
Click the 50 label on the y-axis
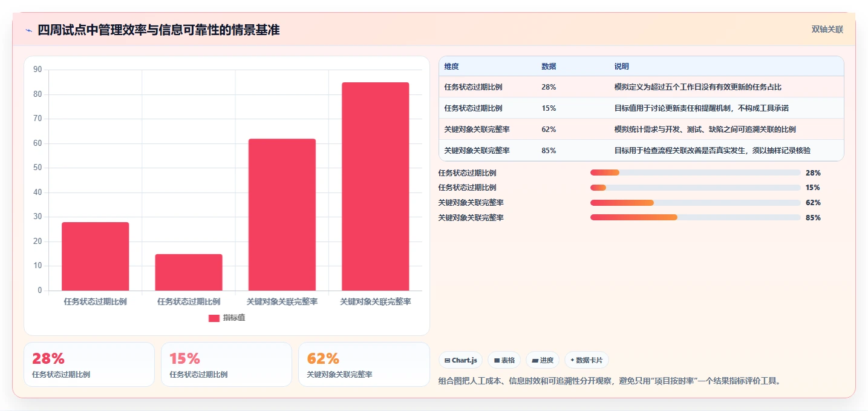[38, 168]
